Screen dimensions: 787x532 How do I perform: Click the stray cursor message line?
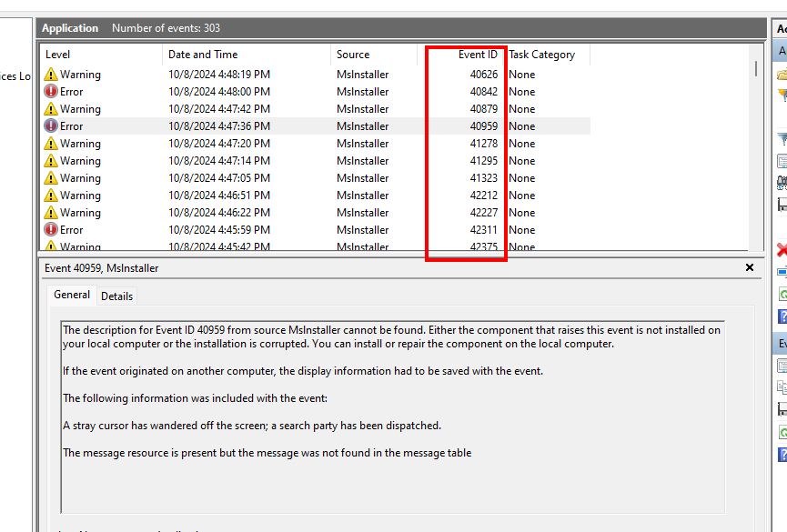[x=252, y=426]
